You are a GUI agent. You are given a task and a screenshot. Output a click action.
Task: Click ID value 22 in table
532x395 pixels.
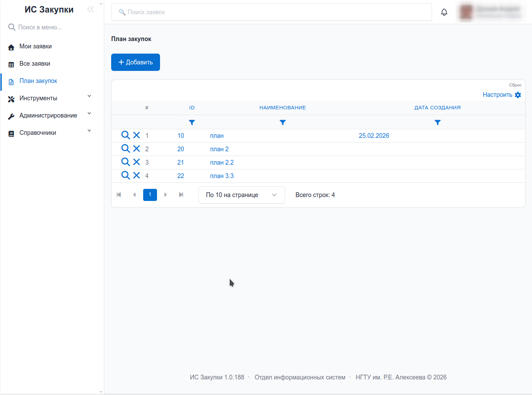point(181,176)
